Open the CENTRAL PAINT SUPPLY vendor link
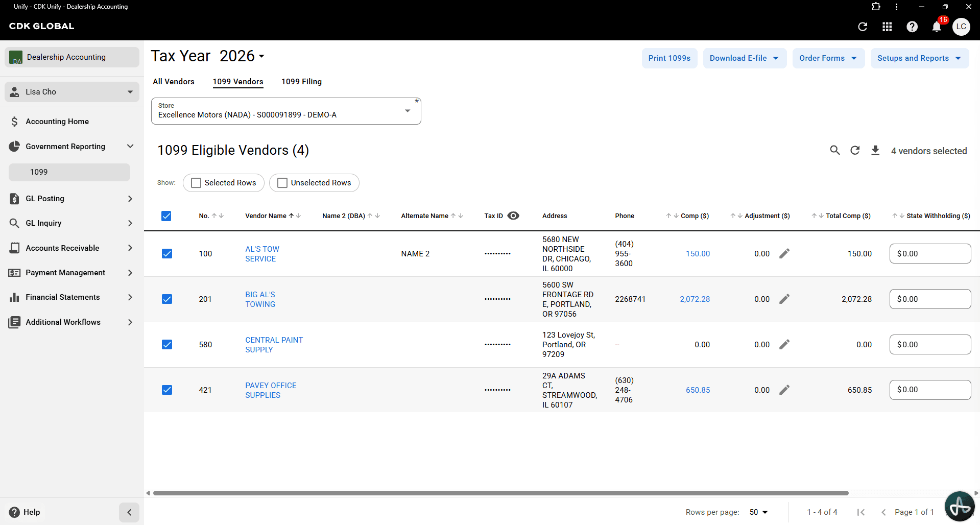The image size is (980, 525). pyautogui.click(x=274, y=345)
